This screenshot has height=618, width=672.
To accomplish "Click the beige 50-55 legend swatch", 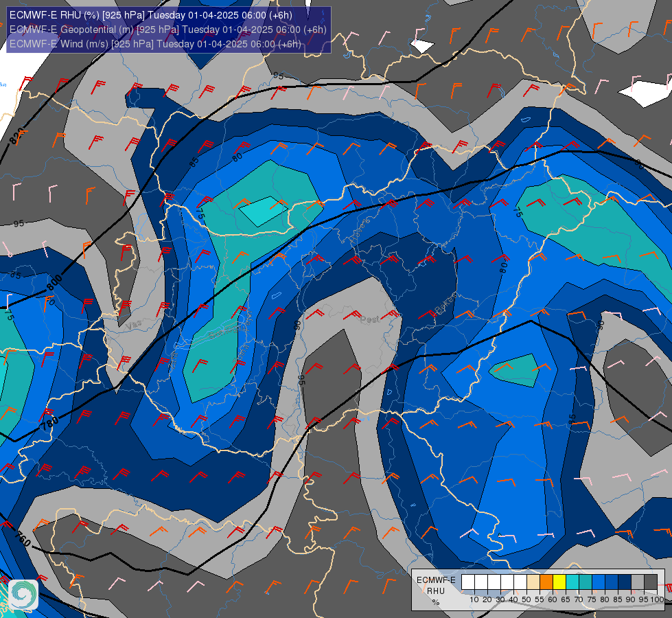I will [x=533, y=582].
